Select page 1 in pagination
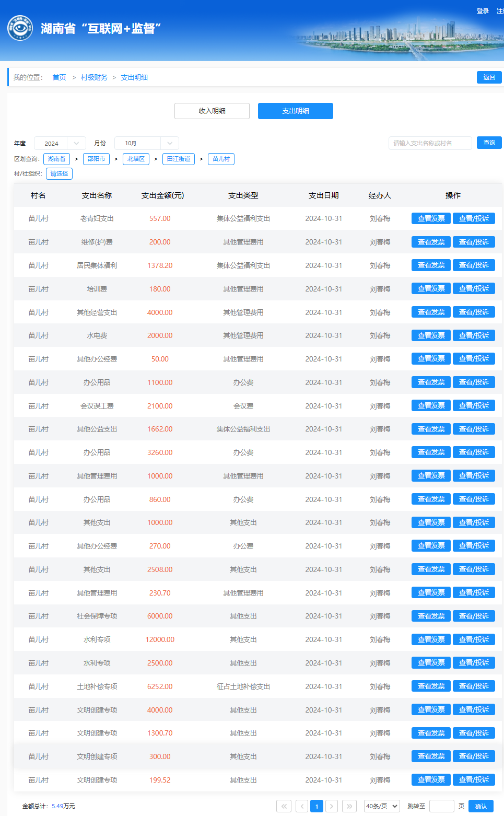Screen dimensions: 504x816 (317, 806)
